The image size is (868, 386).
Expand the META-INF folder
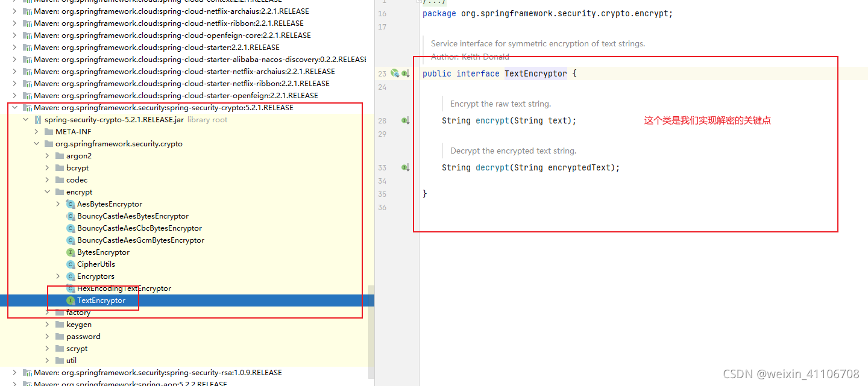[x=37, y=132]
